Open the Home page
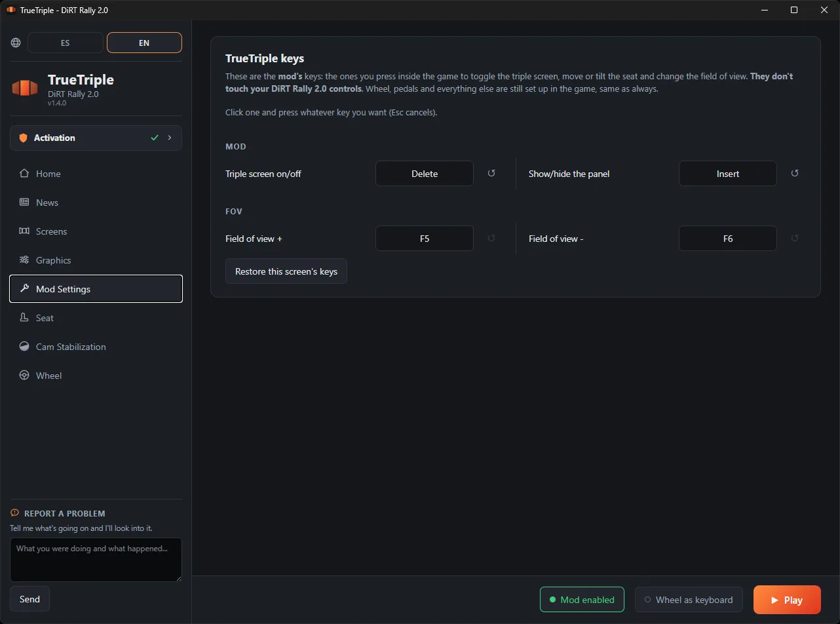 pos(96,174)
